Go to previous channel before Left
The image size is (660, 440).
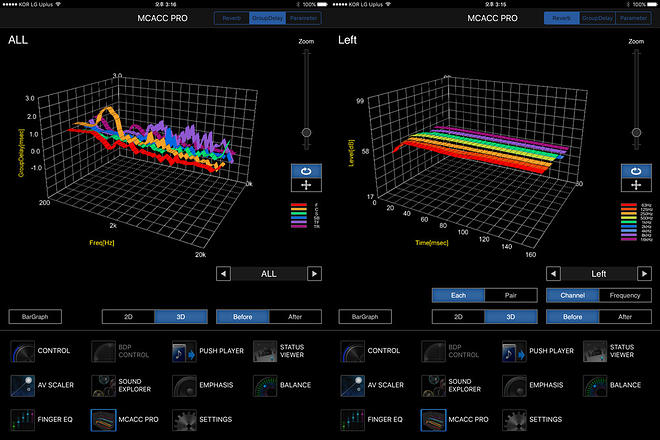(x=554, y=273)
